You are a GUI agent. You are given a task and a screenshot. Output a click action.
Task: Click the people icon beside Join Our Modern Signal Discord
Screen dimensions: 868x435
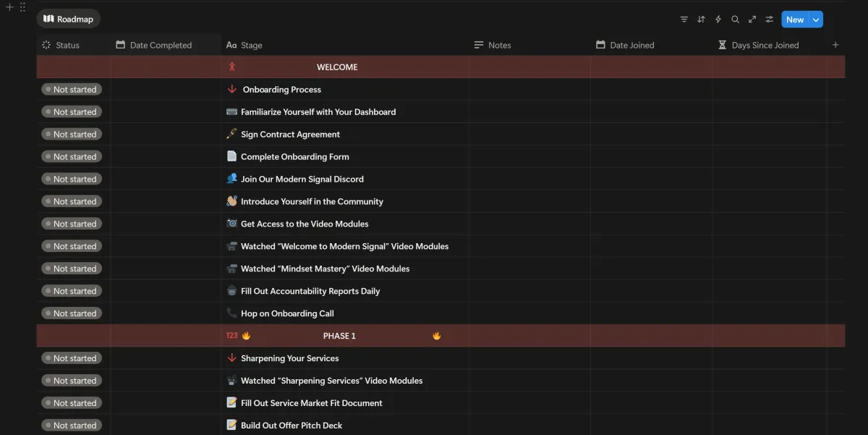231,179
